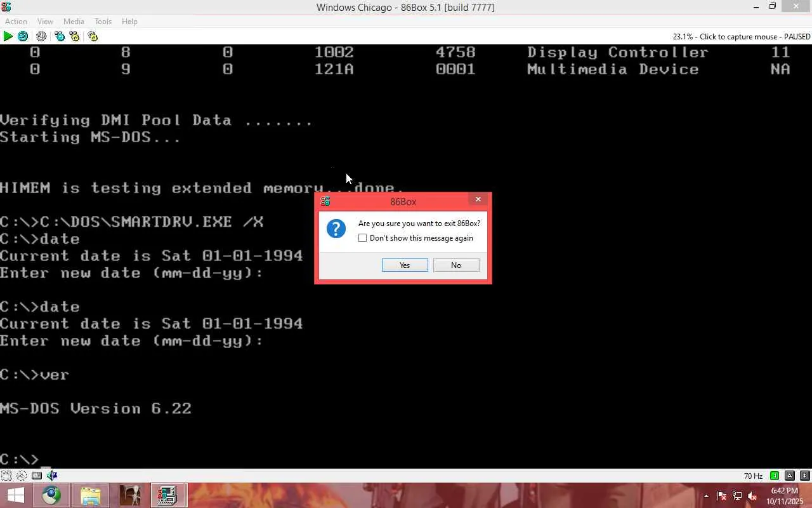
Task: Click the CD-ROM disc status bar icon
Action: point(22,475)
